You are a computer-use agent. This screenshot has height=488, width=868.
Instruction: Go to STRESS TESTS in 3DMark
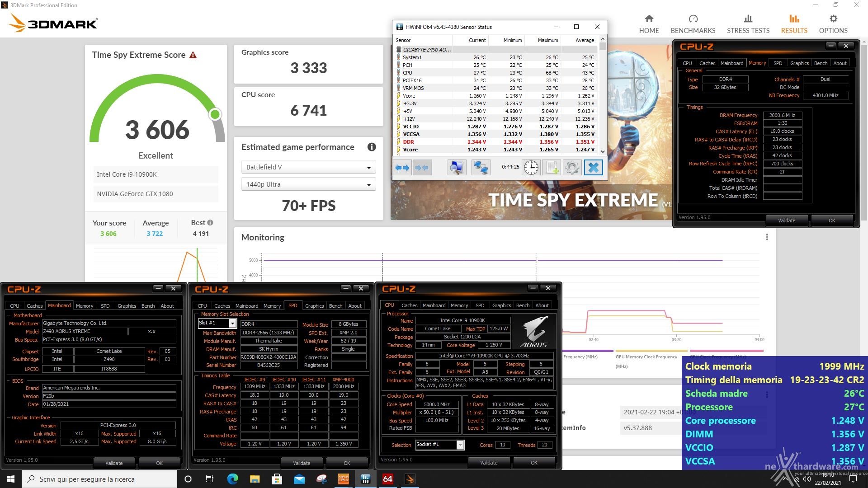tap(748, 24)
